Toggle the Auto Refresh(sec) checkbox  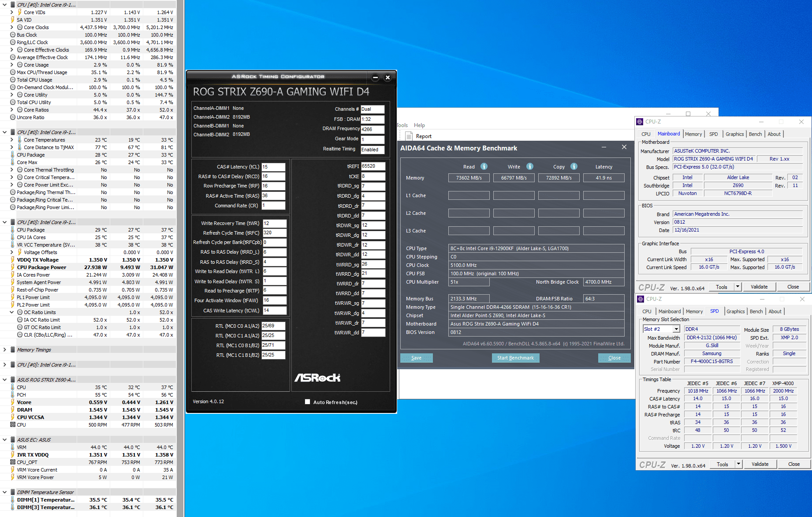tap(307, 402)
